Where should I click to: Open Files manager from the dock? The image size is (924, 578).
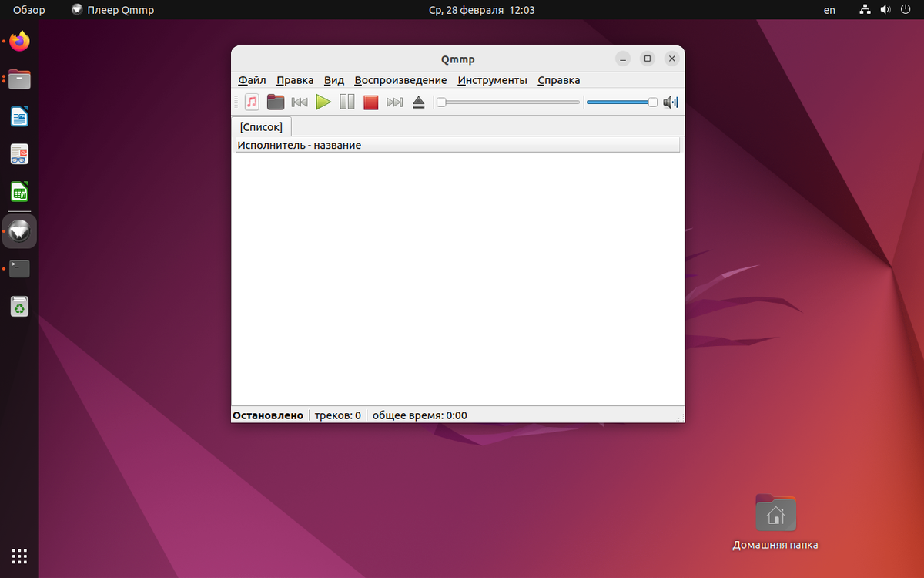(x=19, y=79)
